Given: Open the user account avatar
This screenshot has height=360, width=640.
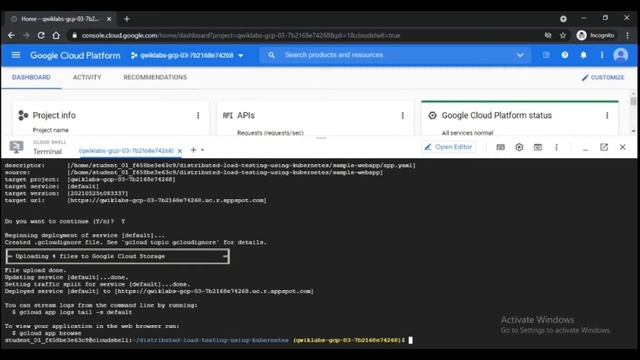Looking at the screenshot, I should tap(620, 55).
